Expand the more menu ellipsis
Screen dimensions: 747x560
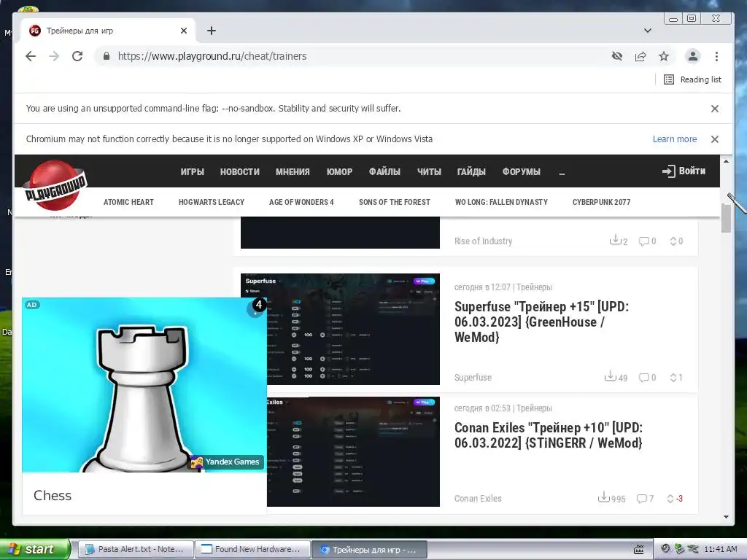pos(562,173)
